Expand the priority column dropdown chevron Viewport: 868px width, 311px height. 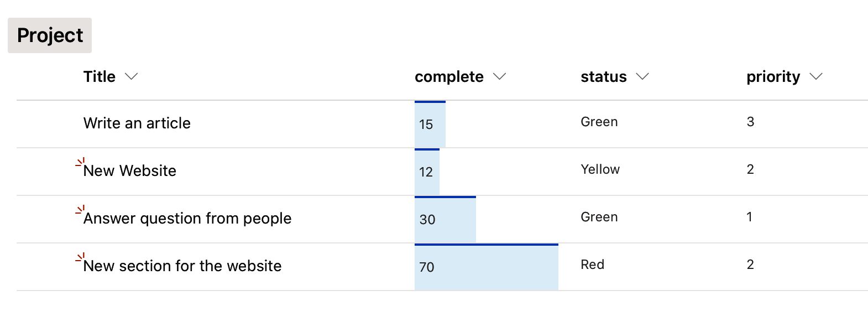[815, 76]
